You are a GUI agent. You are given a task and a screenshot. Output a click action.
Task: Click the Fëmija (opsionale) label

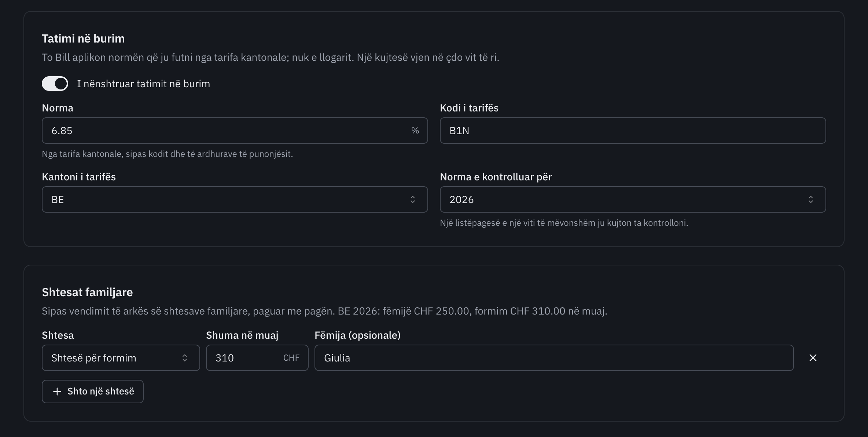pos(357,335)
